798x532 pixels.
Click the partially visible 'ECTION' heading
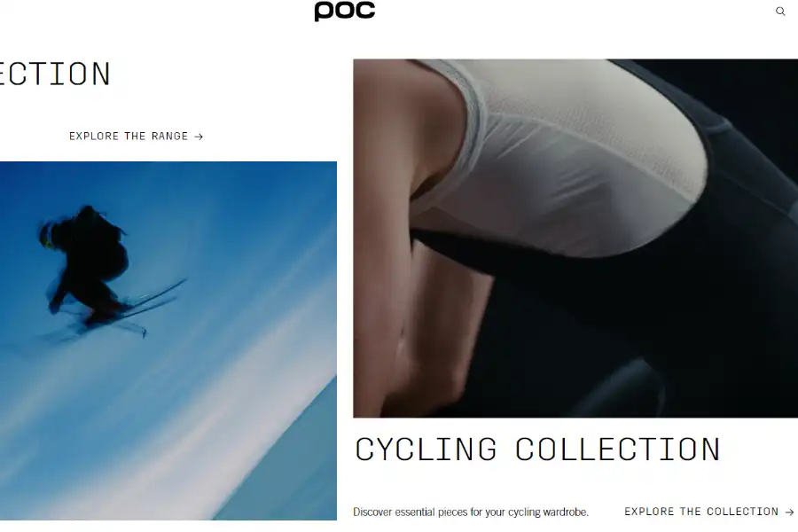click(54, 74)
